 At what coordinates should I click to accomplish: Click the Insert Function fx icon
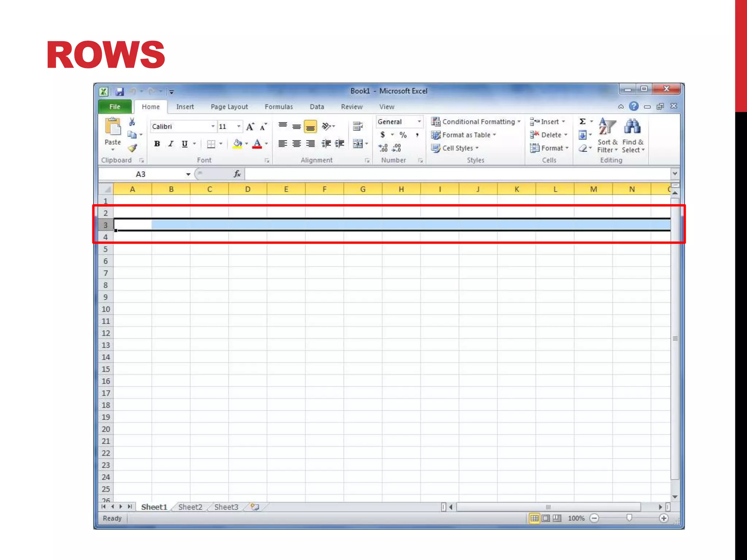(x=237, y=174)
